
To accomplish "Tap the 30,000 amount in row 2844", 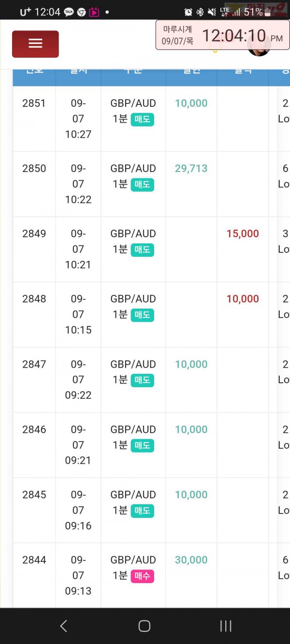I will pyautogui.click(x=191, y=560).
